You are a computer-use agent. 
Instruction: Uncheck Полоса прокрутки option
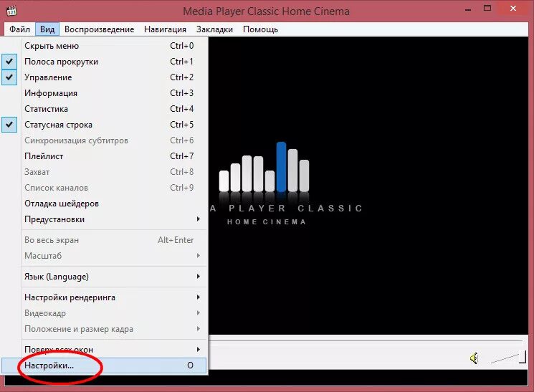tap(104, 62)
